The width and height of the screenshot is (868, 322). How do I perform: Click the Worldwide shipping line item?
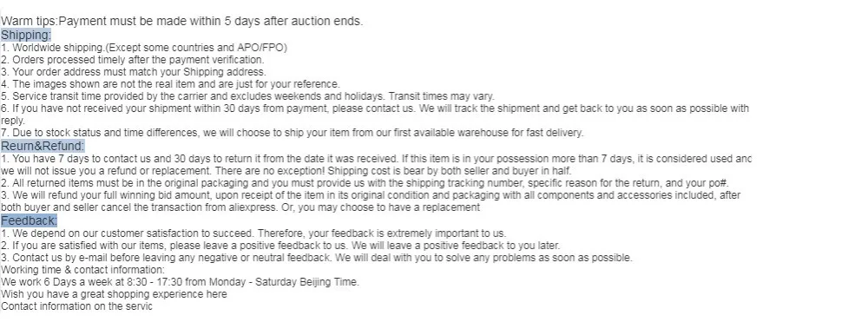(x=144, y=48)
